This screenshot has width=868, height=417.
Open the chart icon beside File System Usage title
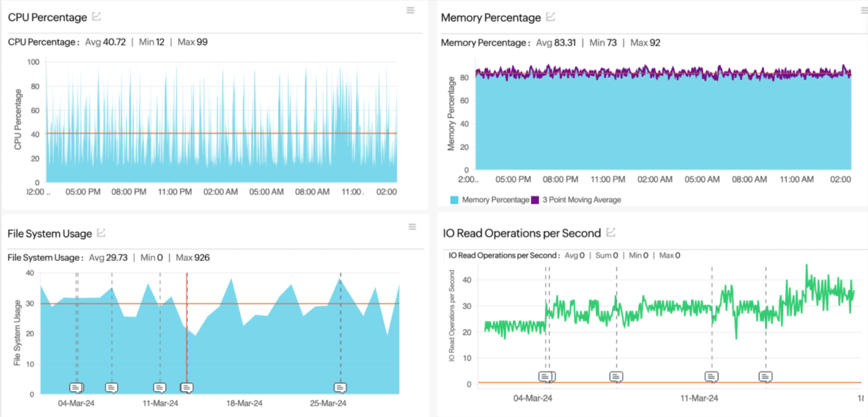click(x=101, y=233)
